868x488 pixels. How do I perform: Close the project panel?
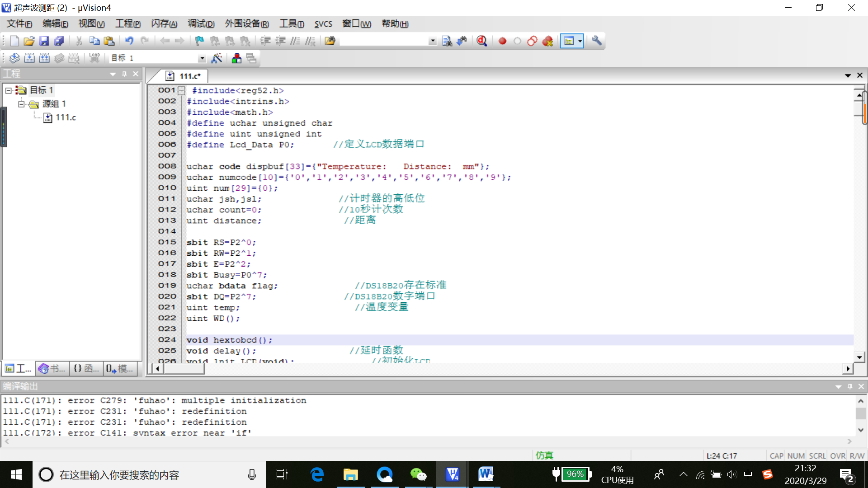(x=136, y=74)
